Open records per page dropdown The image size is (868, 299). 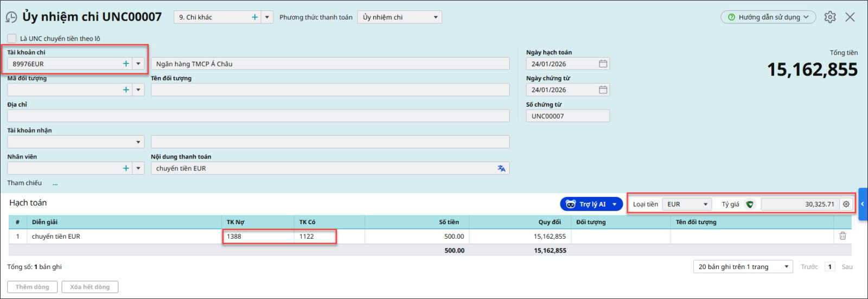point(786,267)
